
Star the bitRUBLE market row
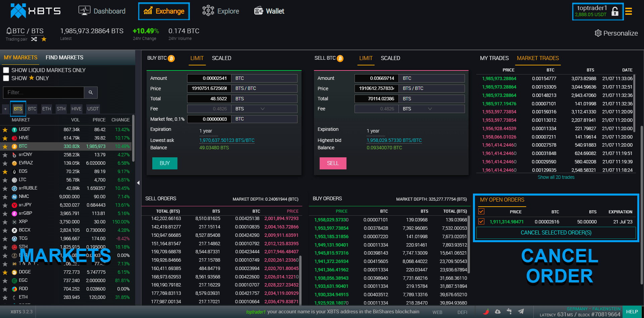click(5, 189)
